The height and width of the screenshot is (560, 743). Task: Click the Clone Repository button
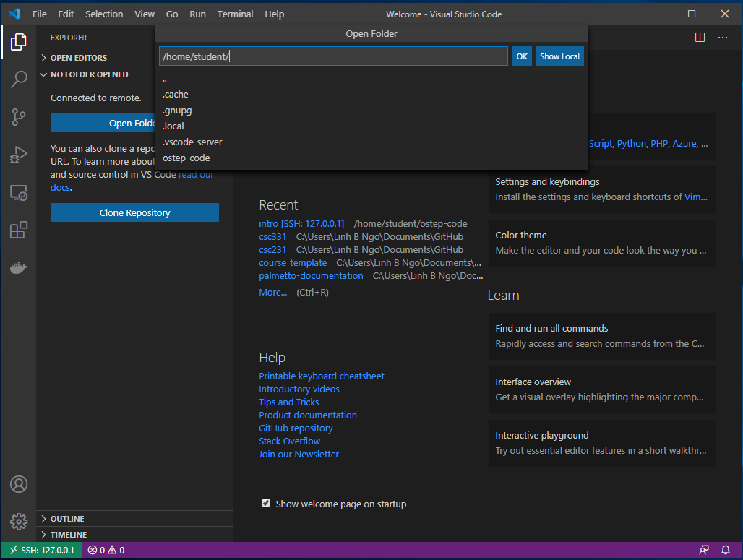pyautogui.click(x=134, y=212)
